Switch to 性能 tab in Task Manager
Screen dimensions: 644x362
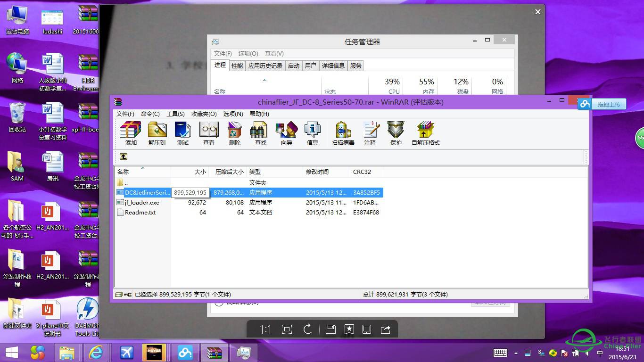[x=237, y=66]
